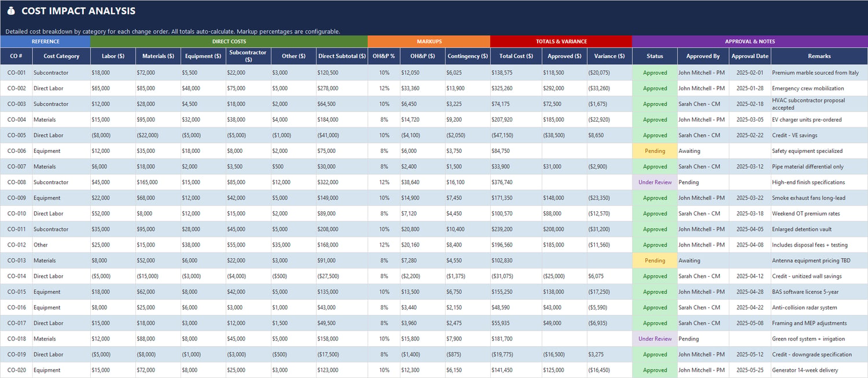Click 'Includes disposal fees + testing' remark

click(x=819, y=245)
